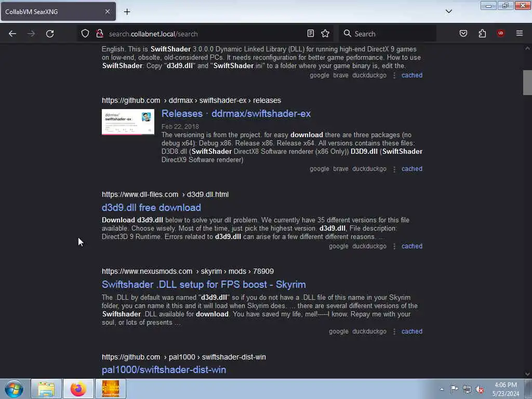Click the scrollbar up arrow
This screenshot has height=399, width=532.
527,48
